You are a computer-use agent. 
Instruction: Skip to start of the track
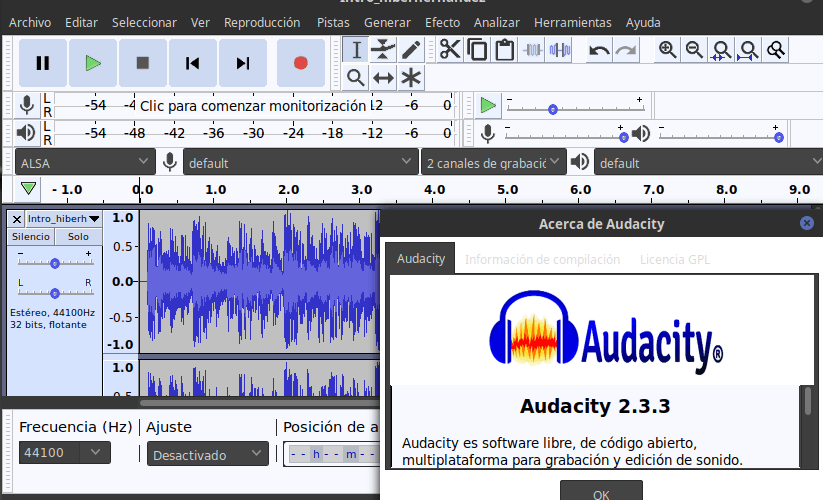point(193,63)
